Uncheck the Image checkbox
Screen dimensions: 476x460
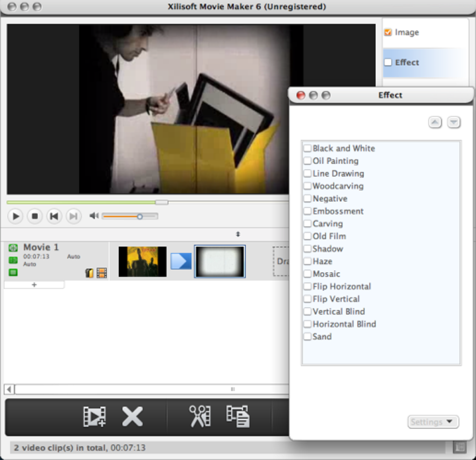click(x=388, y=32)
